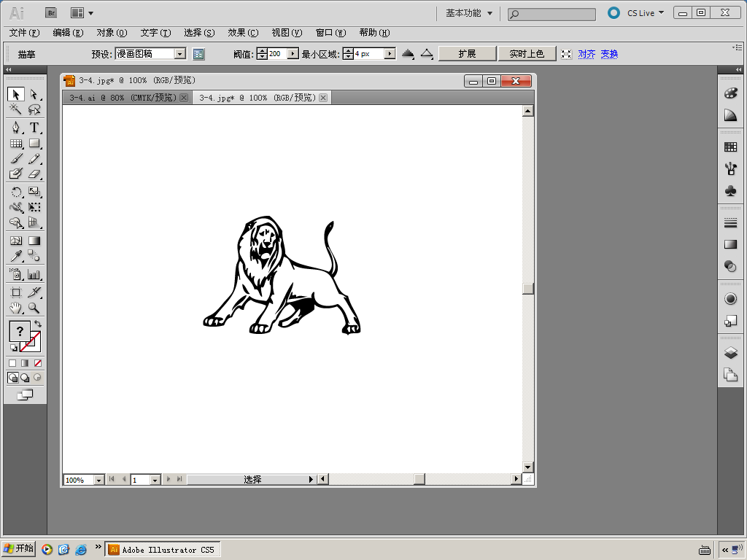
Task: Open the 预设 preset dropdown
Action: pos(179,54)
